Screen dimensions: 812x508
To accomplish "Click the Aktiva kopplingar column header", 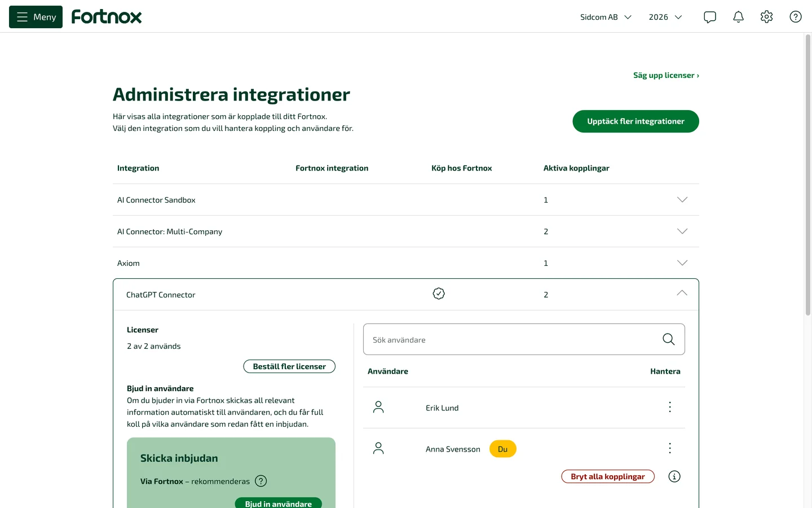I will [x=576, y=168].
